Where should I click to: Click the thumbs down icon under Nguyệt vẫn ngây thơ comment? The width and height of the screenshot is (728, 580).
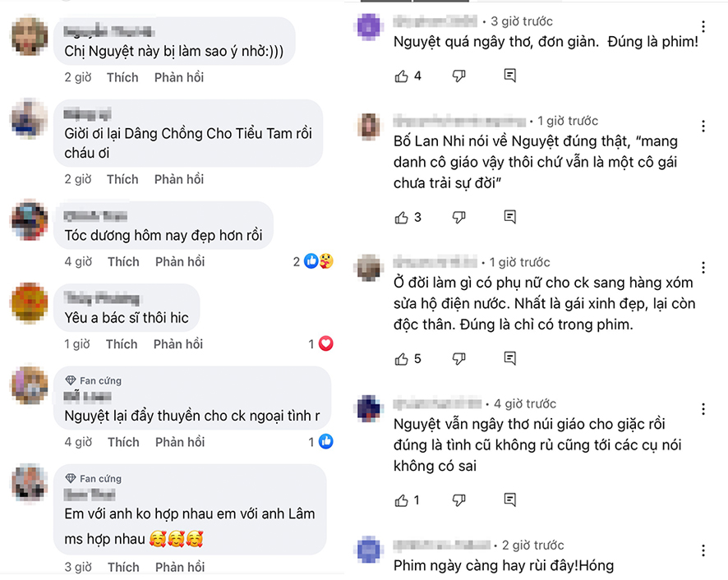point(457,499)
